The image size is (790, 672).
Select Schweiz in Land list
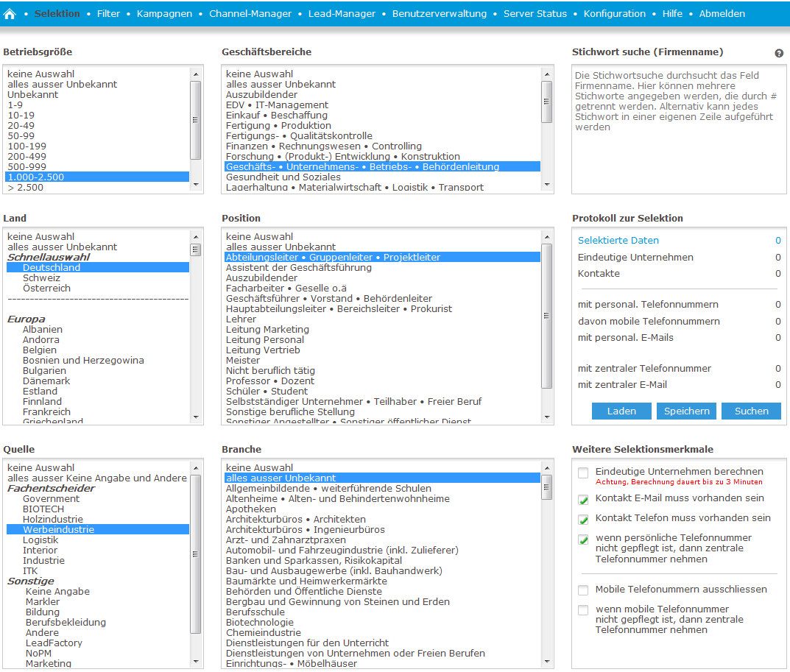(x=97, y=278)
